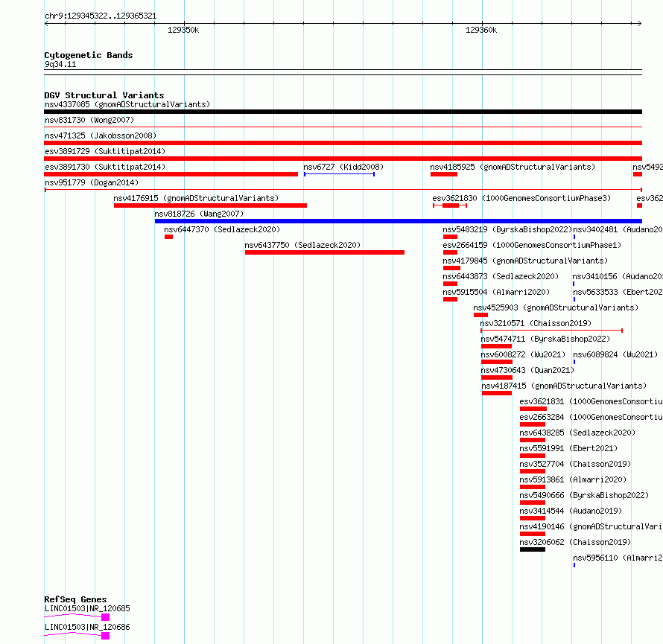Click the nsv4185925 gnomAD variant label
The height and width of the screenshot is (644, 663).
pyautogui.click(x=513, y=167)
